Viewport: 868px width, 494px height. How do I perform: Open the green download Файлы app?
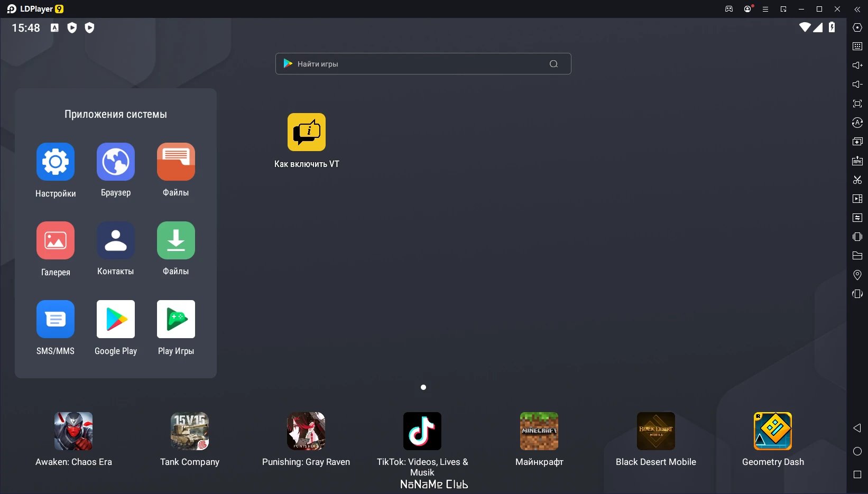(x=176, y=240)
